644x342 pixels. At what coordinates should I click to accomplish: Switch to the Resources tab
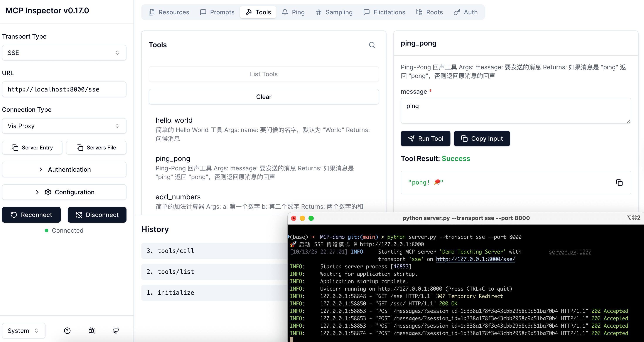click(x=169, y=12)
